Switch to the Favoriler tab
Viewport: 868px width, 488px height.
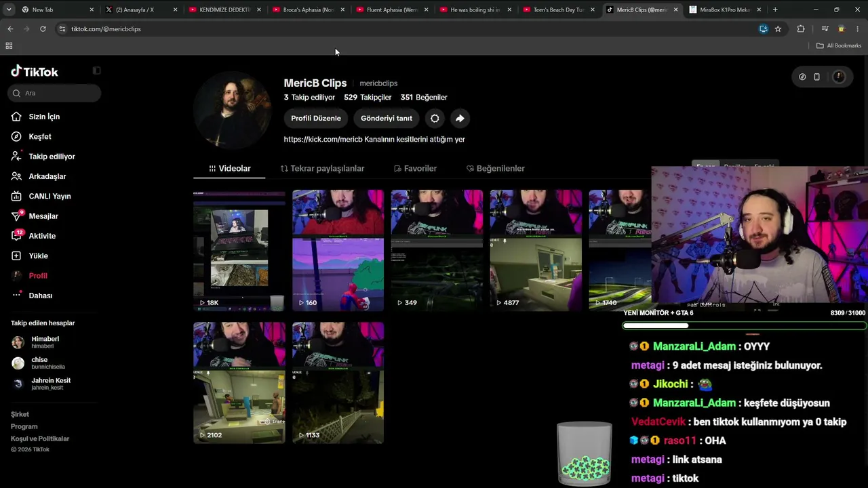click(415, 168)
